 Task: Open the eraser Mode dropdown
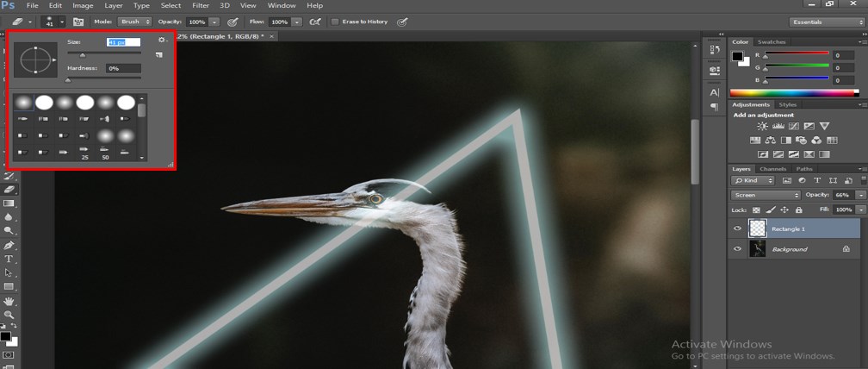[134, 21]
